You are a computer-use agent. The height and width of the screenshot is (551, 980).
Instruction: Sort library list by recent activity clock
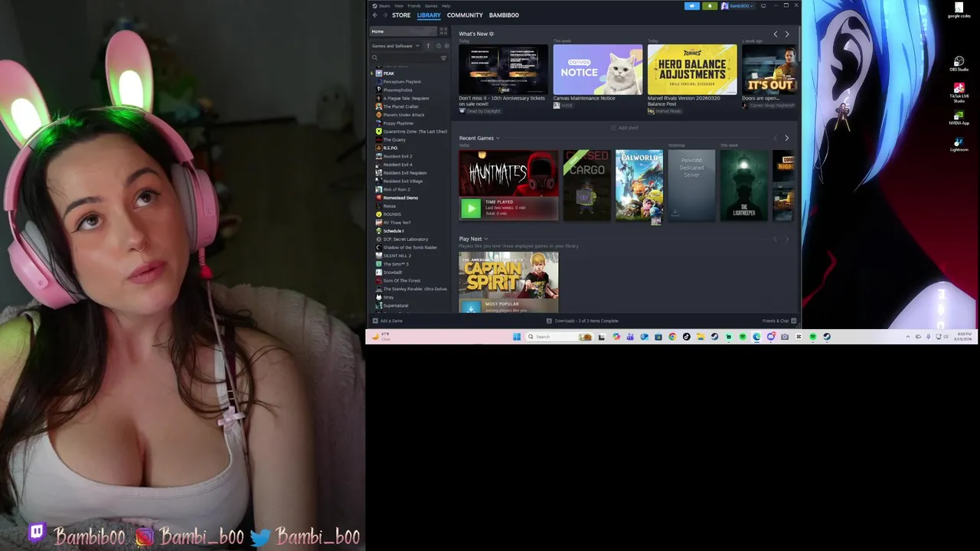click(438, 46)
